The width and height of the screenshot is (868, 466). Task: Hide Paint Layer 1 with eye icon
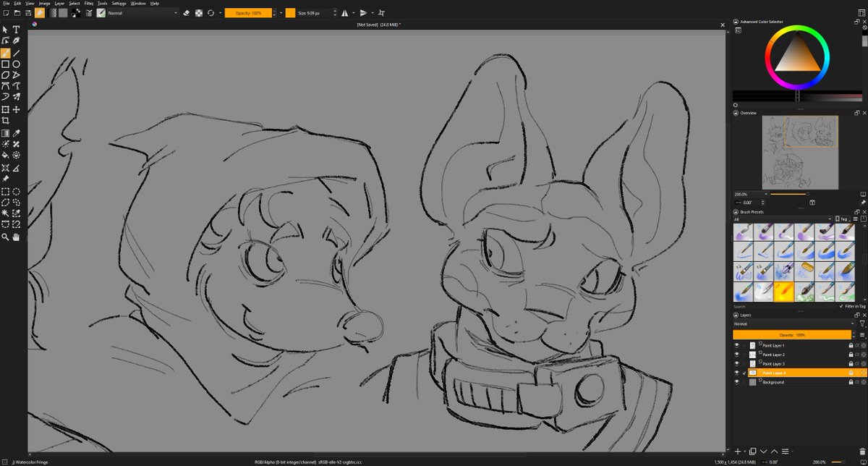click(x=736, y=345)
